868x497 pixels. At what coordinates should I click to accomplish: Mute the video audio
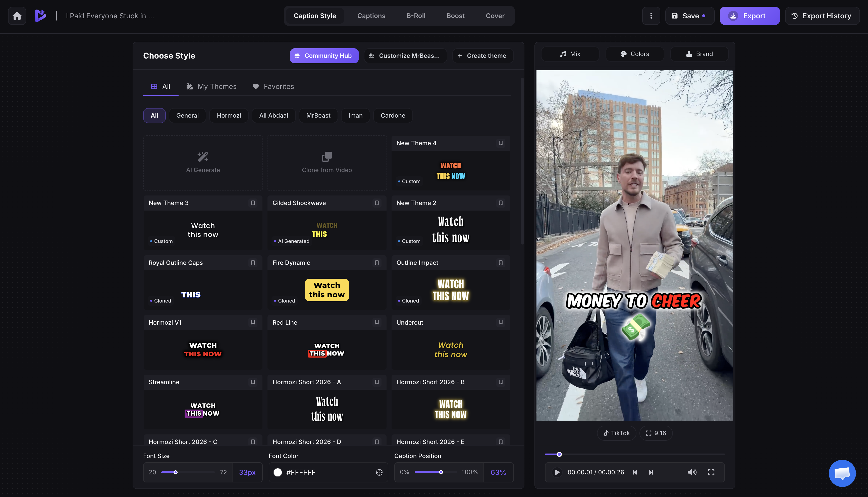[692, 472]
